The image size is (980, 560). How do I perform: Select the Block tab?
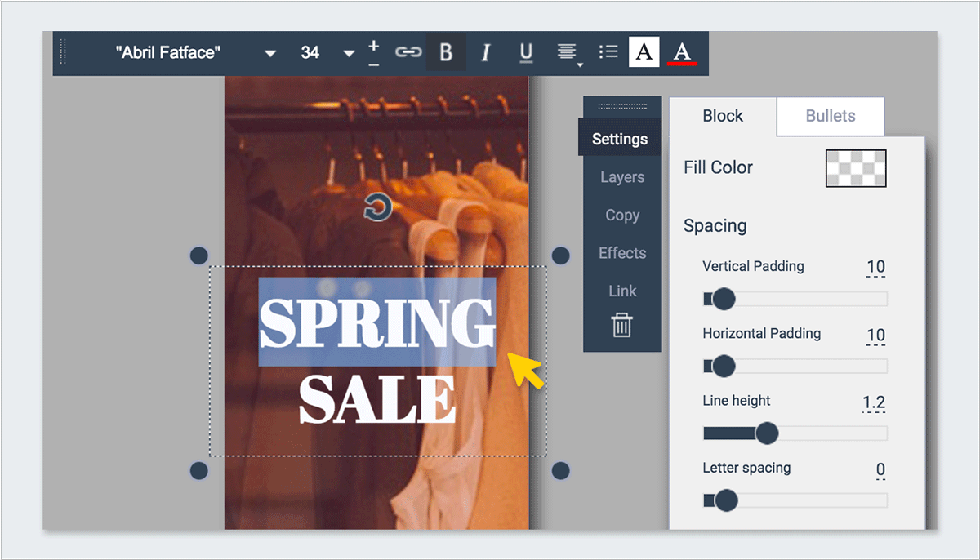coord(722,116)
